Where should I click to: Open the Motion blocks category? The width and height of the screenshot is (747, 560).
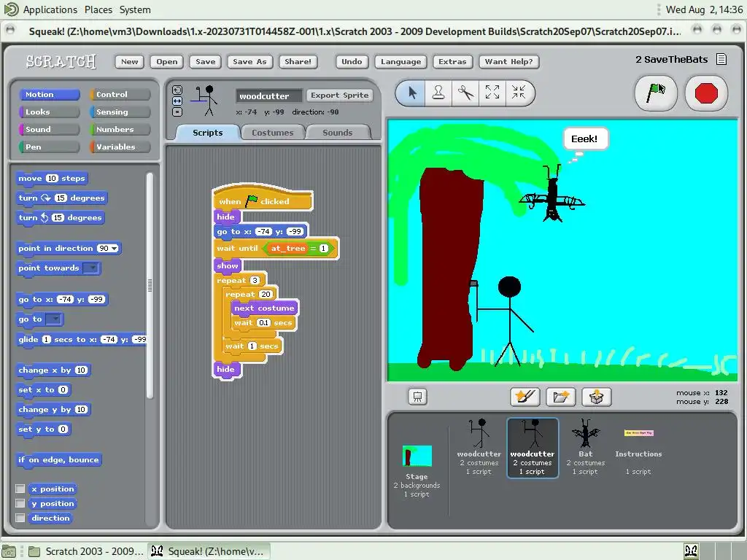49,94
